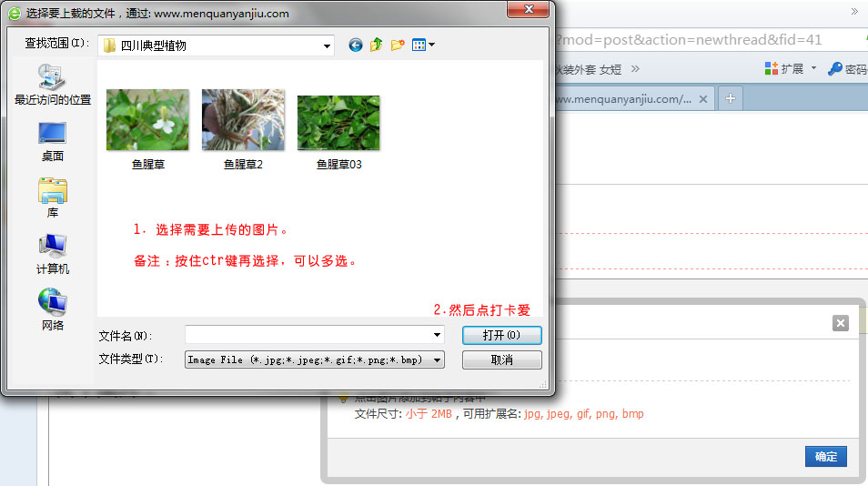The width and height of the screenshot is (868, 486).
Task: Open the 扩展 extensions menu
Action: click(x=790, y=68)
